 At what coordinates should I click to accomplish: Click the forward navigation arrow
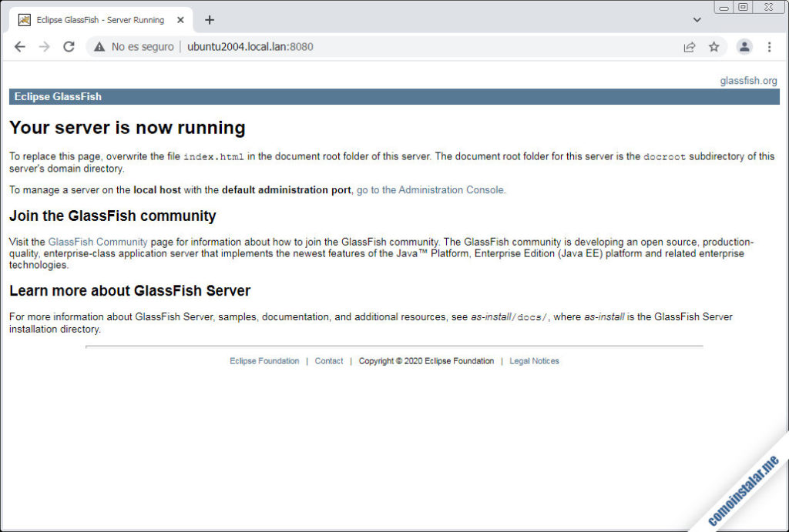(x=44, y=46)
